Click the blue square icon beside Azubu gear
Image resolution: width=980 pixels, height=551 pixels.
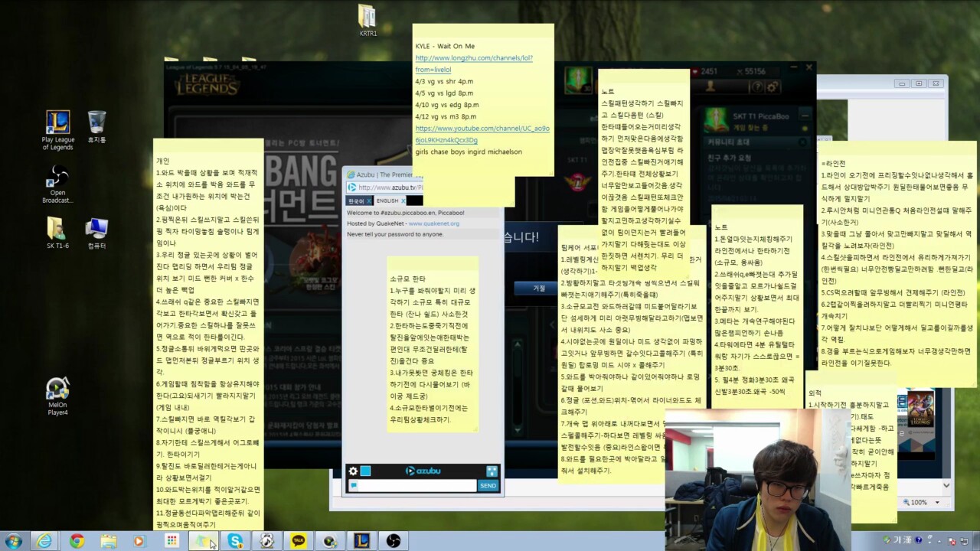point(366,471)
